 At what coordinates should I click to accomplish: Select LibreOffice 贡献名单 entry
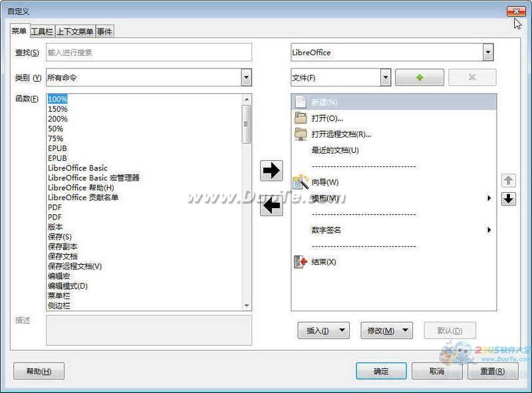pyautogui.click(x=83, y=197)
